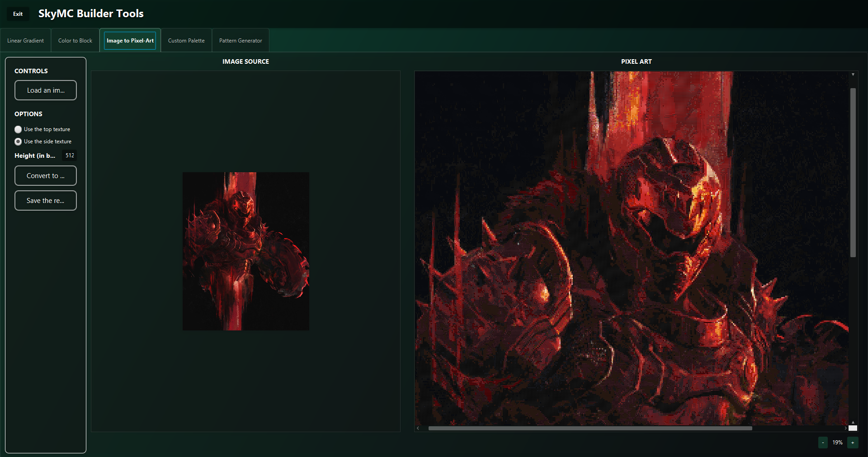Screen dimensions: 868x457
Task: Click the zoom out minus button
Action: pyautogui.click(x=823, y=443)
